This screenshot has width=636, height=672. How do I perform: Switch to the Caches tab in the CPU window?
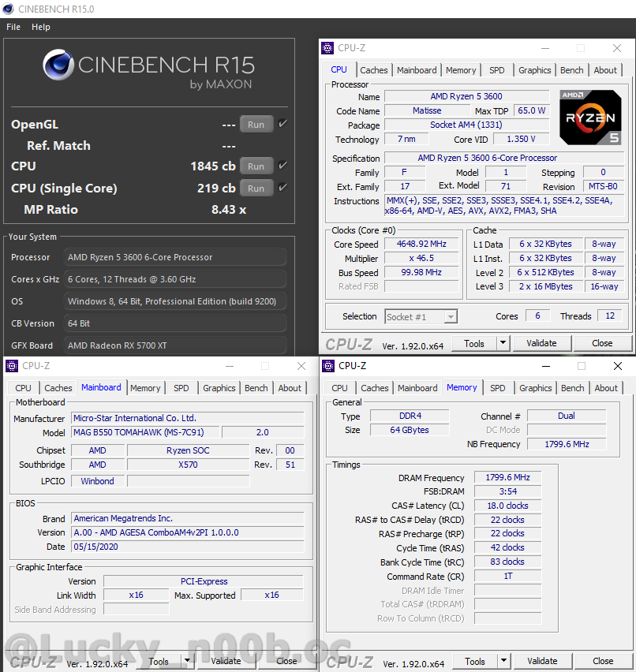(374, 70)
